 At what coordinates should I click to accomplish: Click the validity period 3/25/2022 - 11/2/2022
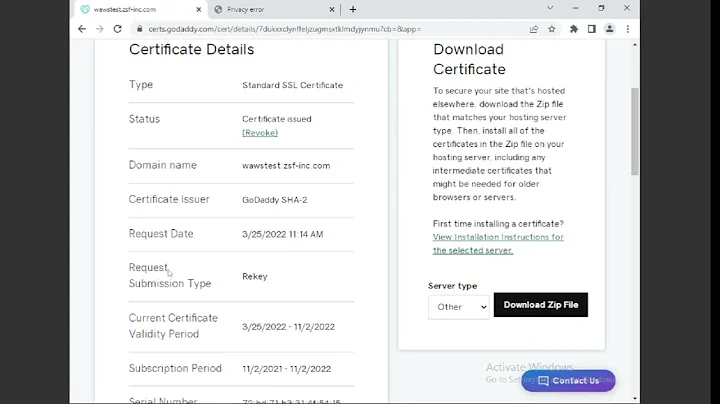coord(288,327)
